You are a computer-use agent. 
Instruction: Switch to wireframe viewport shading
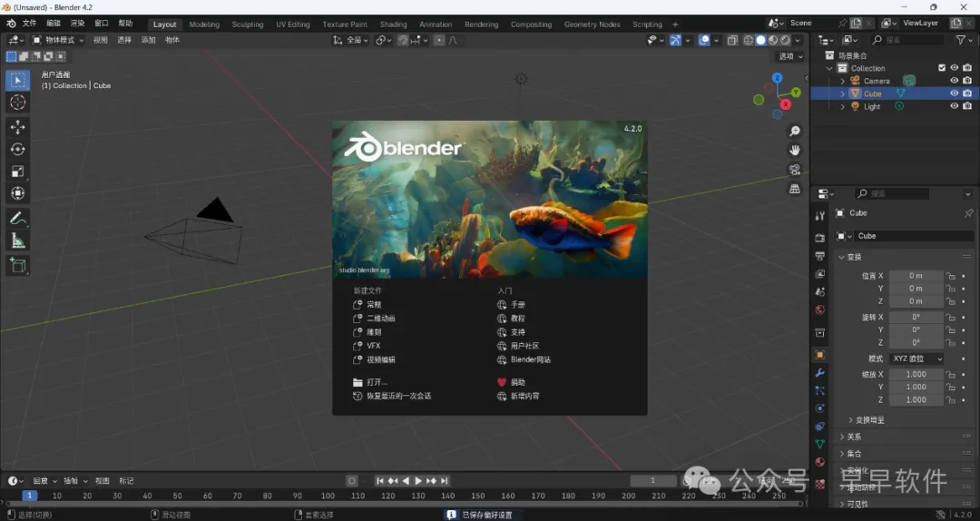[748, 40]
